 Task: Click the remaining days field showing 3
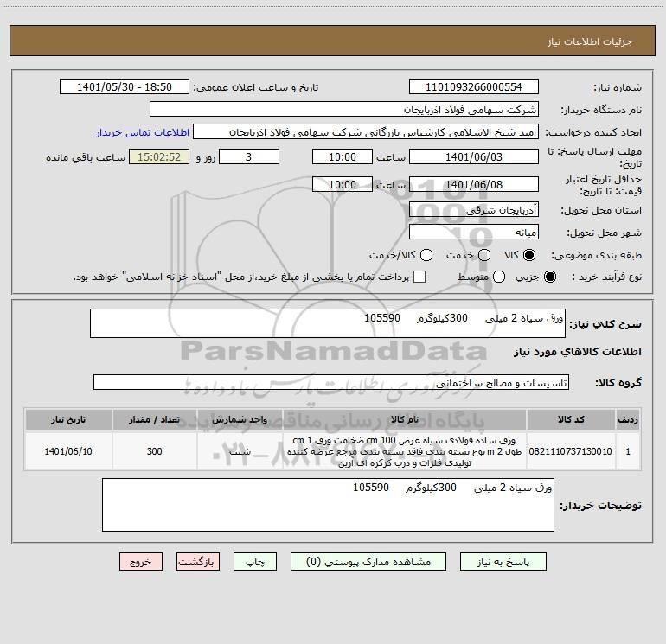(249, 156)
